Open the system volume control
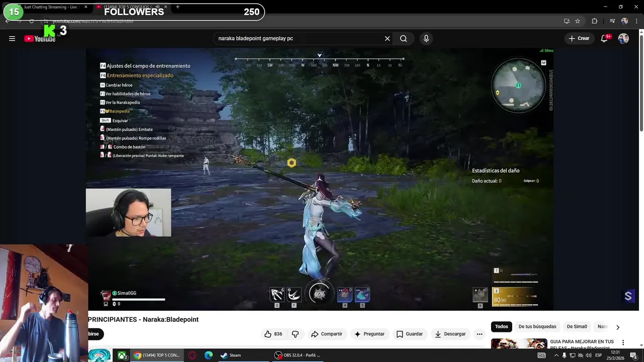This screenshot has width=644, height=362. [588, 355]
